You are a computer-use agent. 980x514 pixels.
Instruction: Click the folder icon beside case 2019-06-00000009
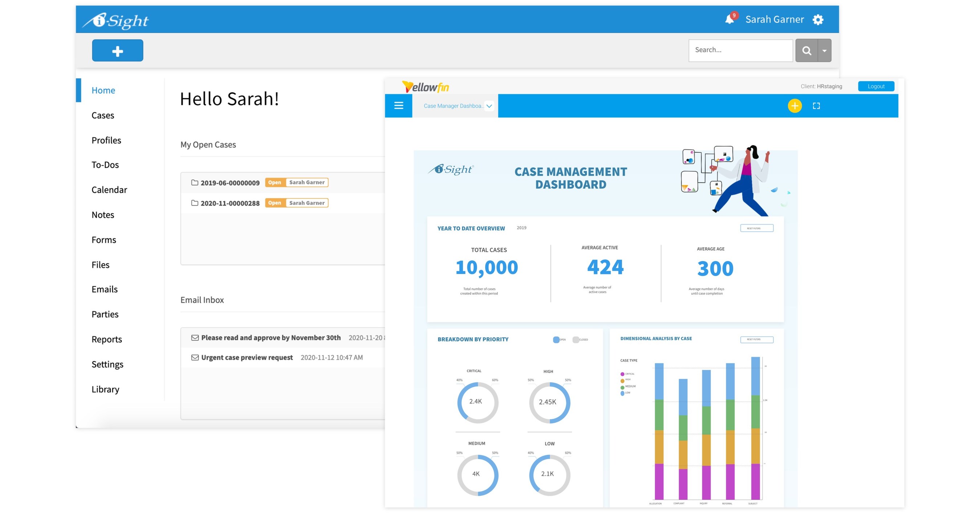195,182
